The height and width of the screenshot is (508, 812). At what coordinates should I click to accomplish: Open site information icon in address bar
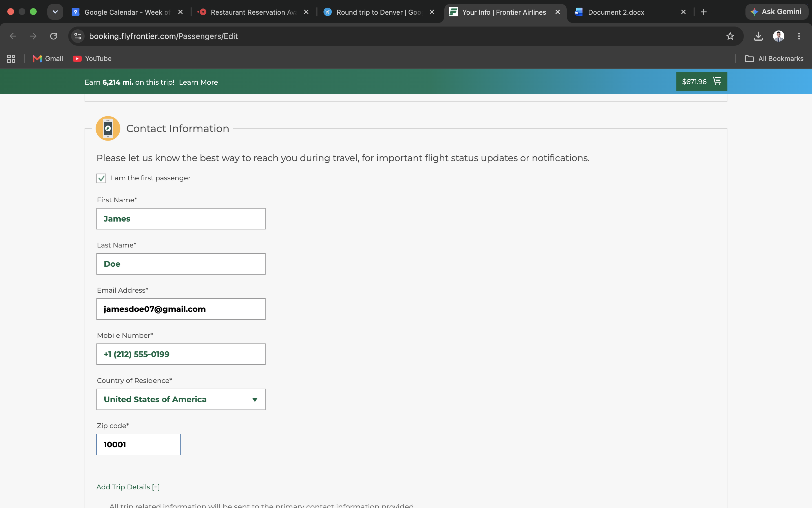pyautogui.click(x=78, y=36)
